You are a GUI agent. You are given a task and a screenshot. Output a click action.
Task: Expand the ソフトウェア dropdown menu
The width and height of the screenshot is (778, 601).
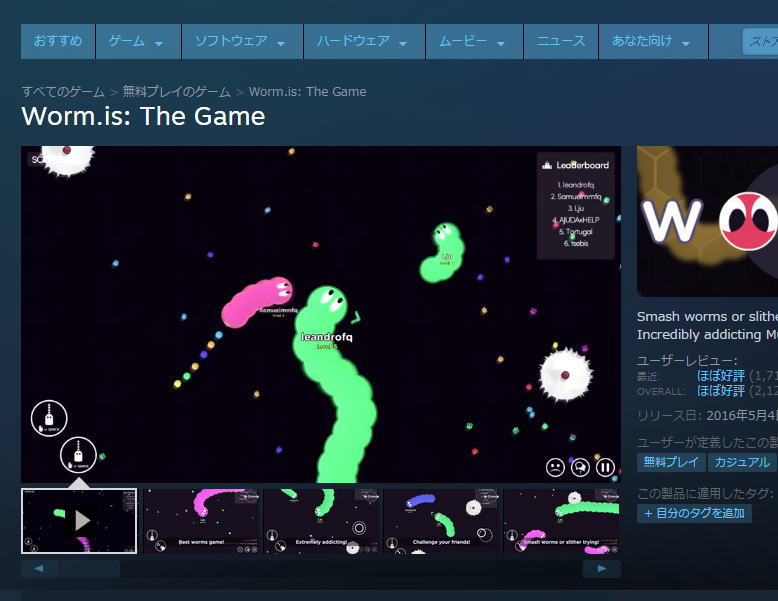pos(242,41)
